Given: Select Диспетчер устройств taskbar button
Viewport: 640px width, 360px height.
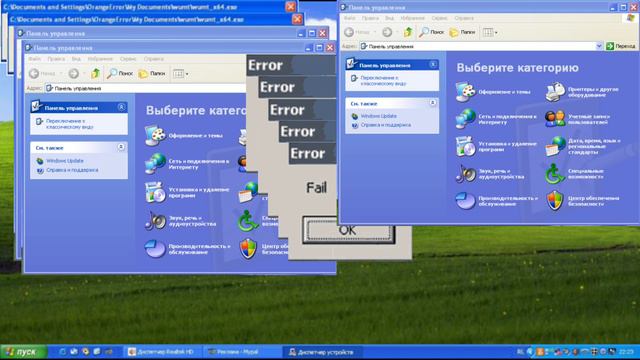Looking at the screenshot, I should (321, 351).
